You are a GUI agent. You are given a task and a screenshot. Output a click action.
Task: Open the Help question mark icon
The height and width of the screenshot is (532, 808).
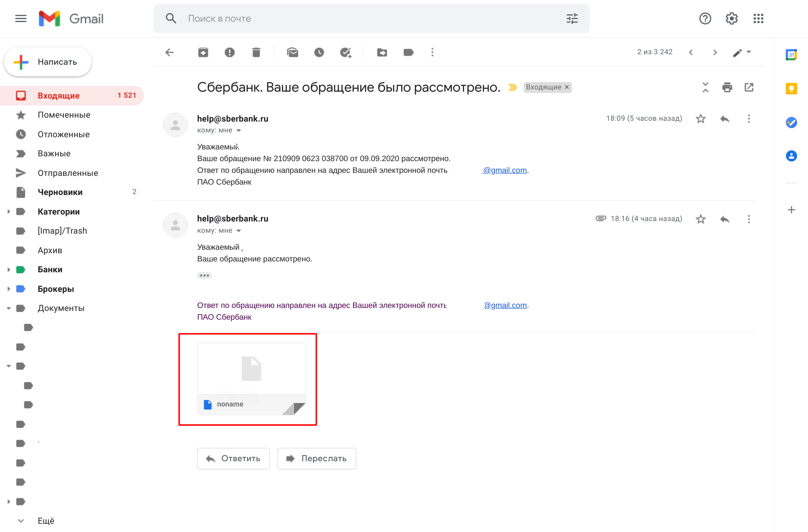[x=705, y=18]
